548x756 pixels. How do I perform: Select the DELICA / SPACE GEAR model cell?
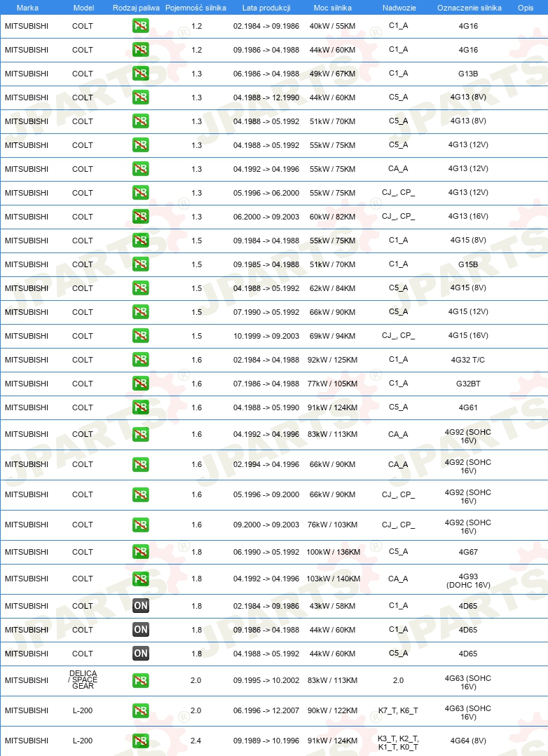coord(83,680)
